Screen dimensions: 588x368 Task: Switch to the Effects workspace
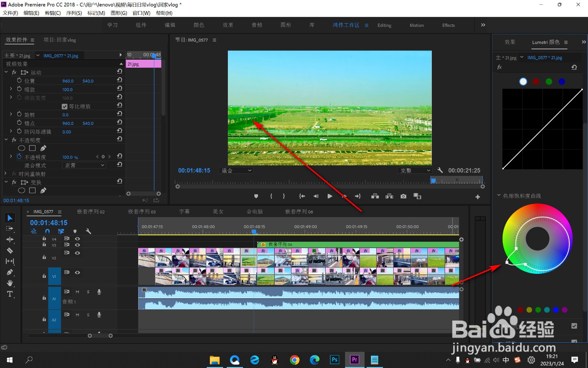[448, 25]
